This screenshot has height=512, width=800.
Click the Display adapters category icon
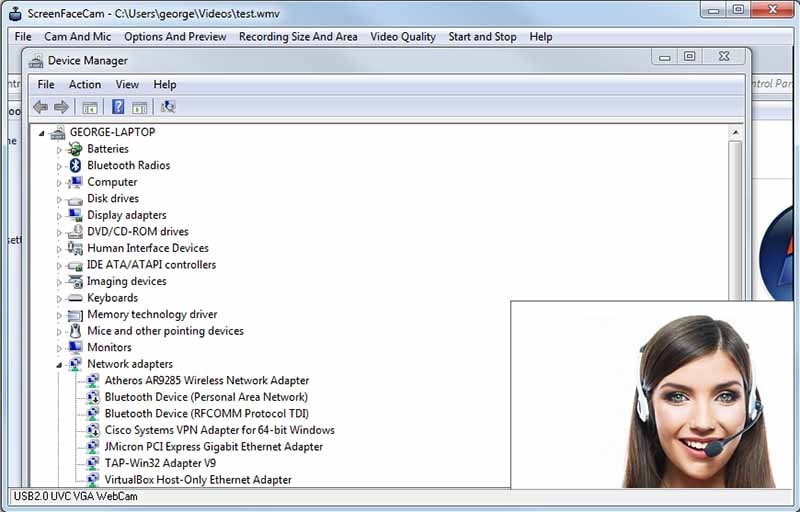pyautogui.click(x=76, y=215)
